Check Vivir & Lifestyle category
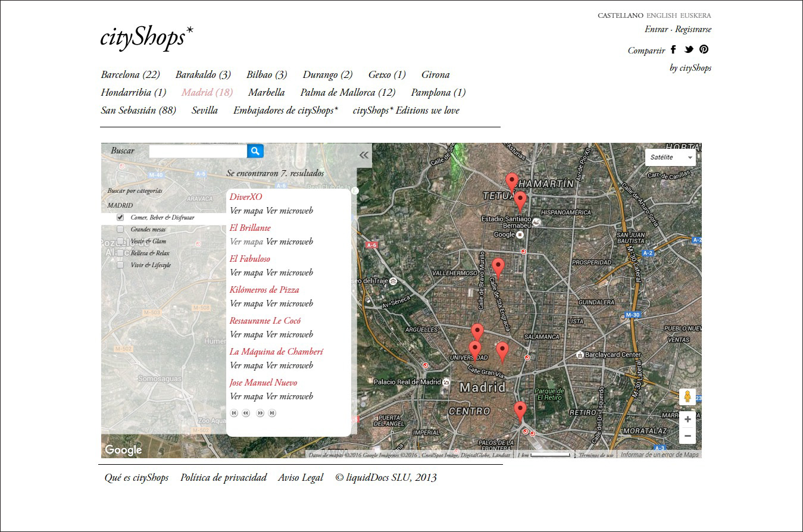The width and height of the screenshot is (803, 532). click(120, 265)
